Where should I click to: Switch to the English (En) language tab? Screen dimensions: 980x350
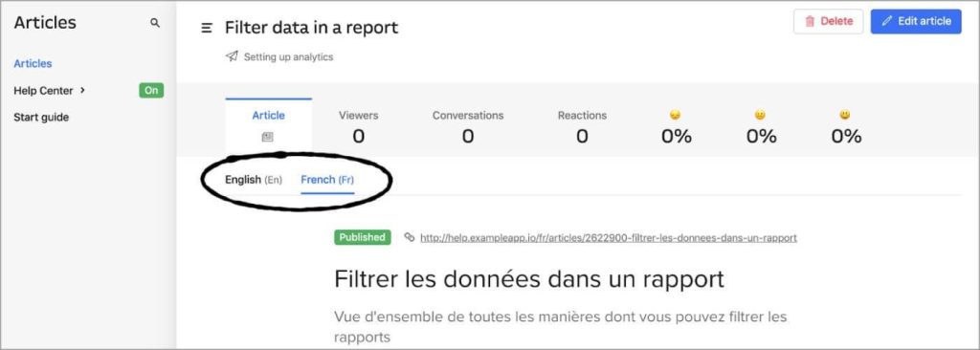[254, 180]
